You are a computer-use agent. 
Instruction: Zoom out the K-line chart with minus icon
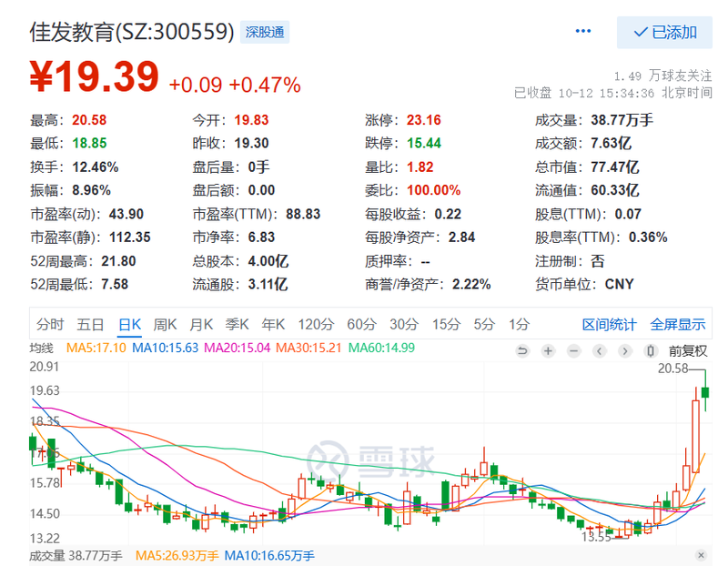pos(574,350)
